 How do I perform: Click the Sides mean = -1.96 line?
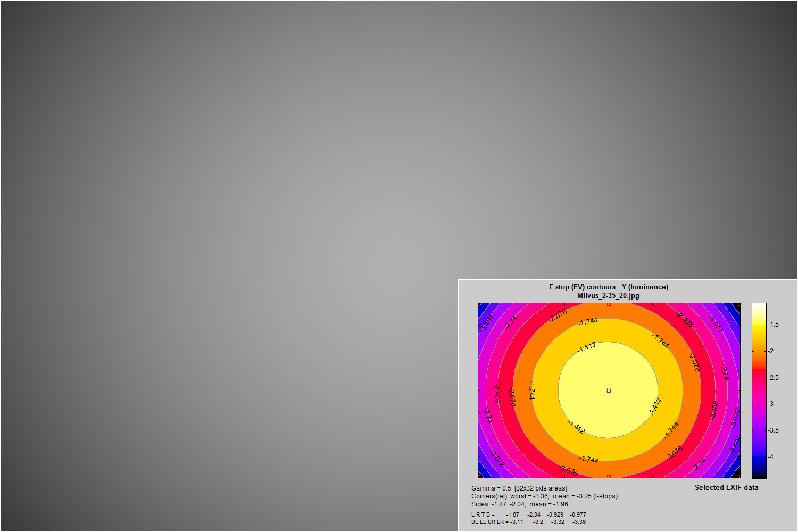click(519, 504)
